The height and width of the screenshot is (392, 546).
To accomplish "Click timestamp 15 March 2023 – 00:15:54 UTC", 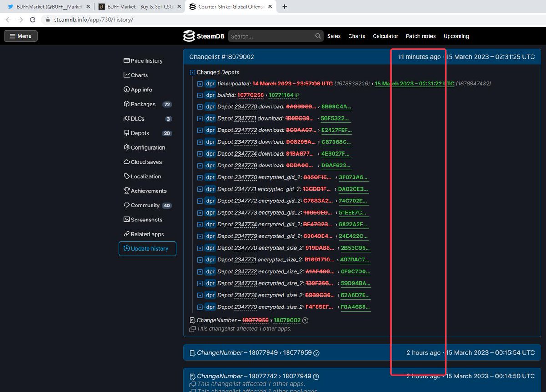I will [x=490, y=353].
